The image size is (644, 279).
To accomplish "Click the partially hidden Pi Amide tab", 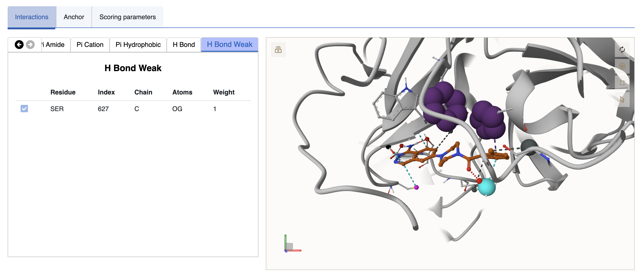I will pos(55,45).
